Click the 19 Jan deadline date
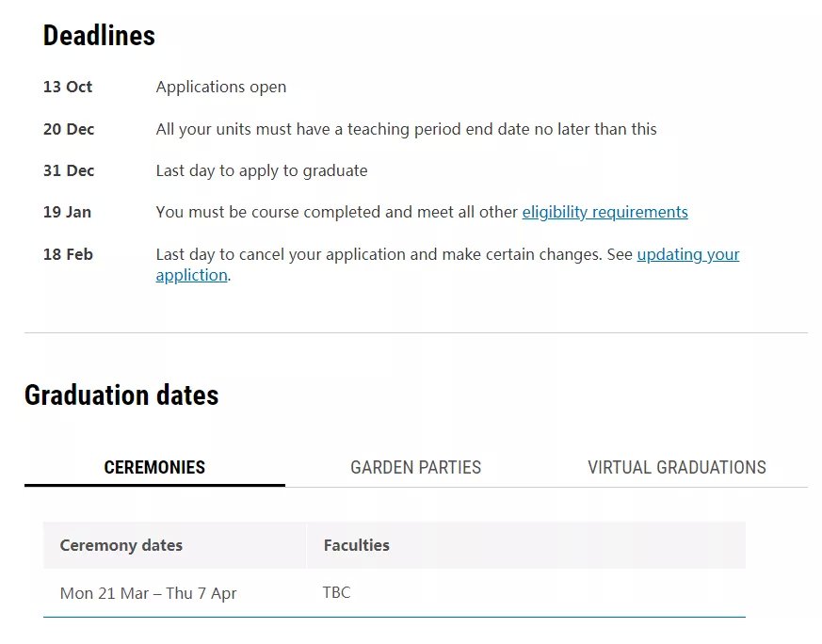 (x=67, y=212)
